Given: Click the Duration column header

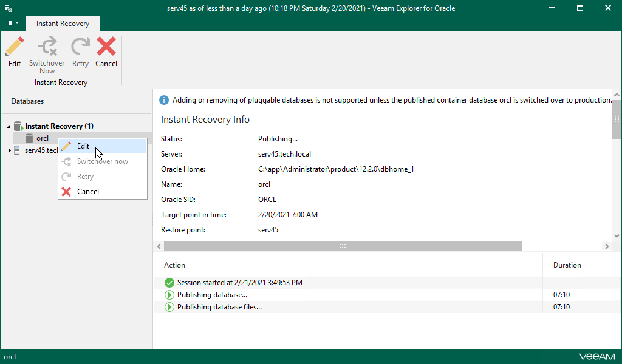Looking at the screenshot, I should (x=567, y=265).
